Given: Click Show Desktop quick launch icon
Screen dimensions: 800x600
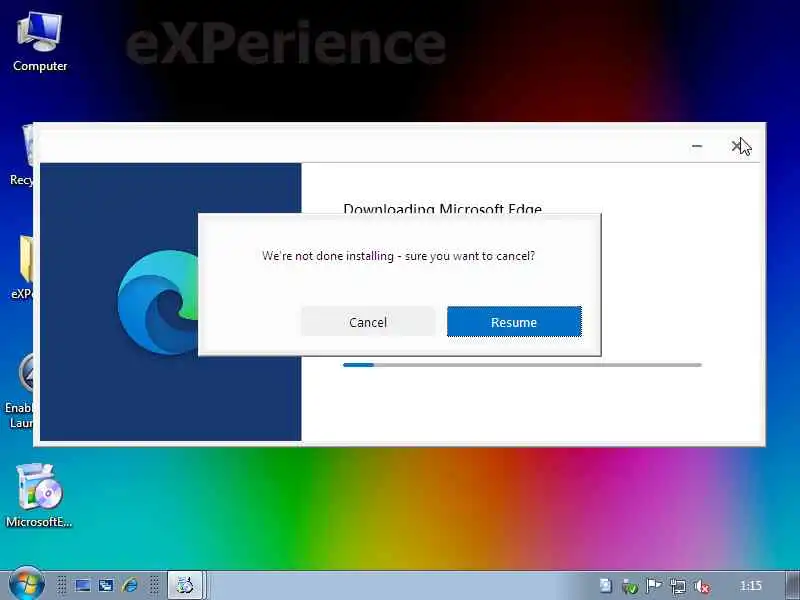Looking at the screenshot, I should pos(82,585).
